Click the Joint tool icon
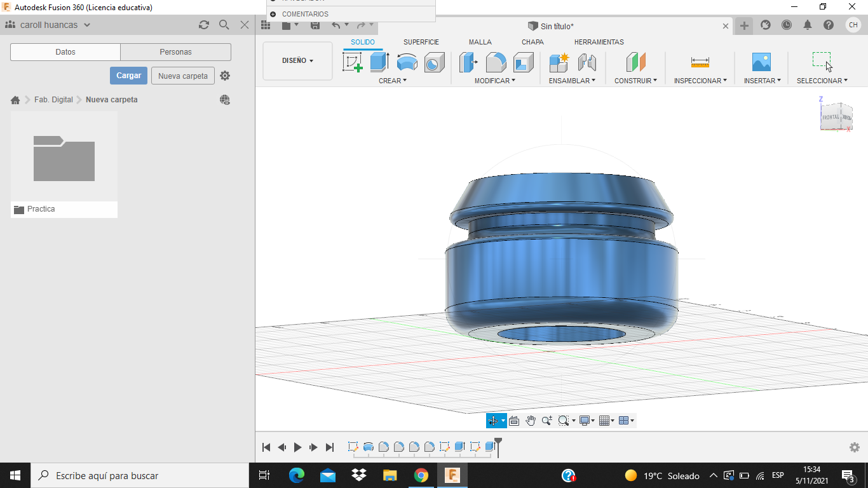This screenshot has width=868, height=488. (x=587, y=62)
